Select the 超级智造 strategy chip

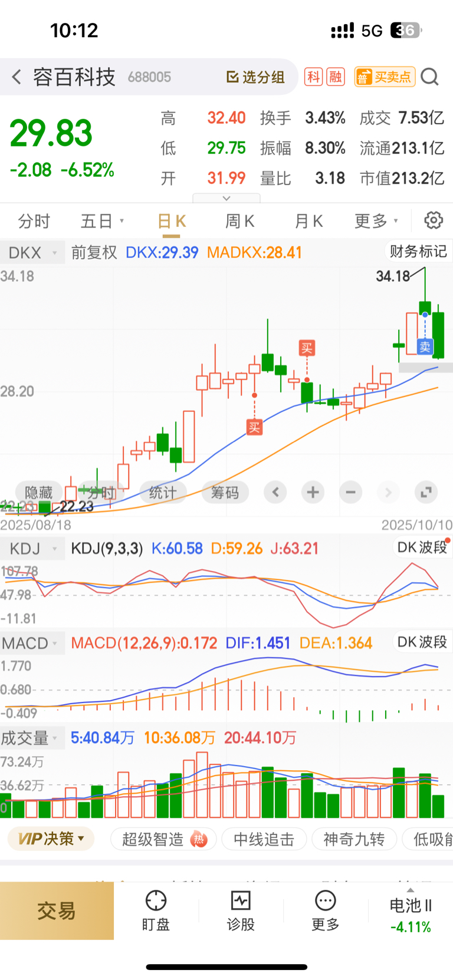(x=163, y=839)
